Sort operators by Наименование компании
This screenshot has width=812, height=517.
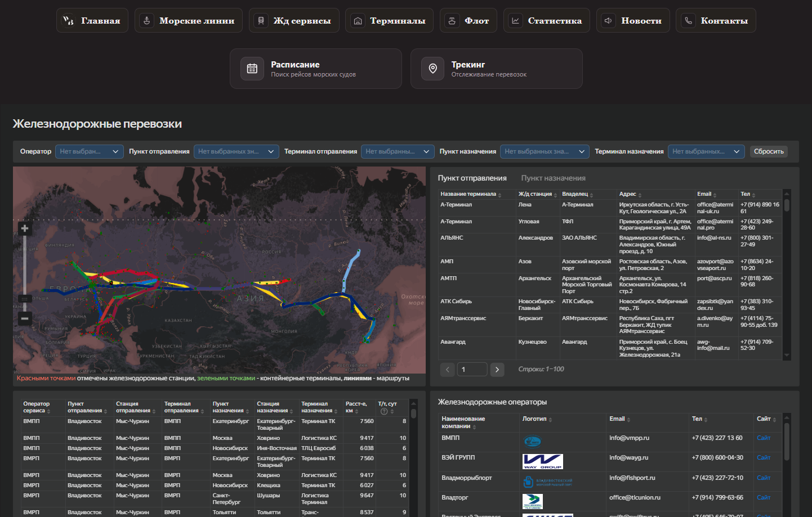click(x=463, y=422)
